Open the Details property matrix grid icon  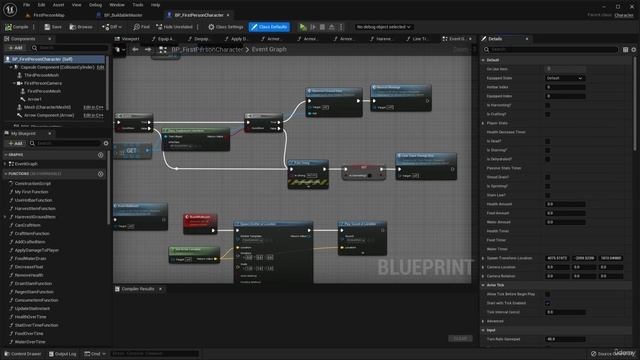coord(625,49)
